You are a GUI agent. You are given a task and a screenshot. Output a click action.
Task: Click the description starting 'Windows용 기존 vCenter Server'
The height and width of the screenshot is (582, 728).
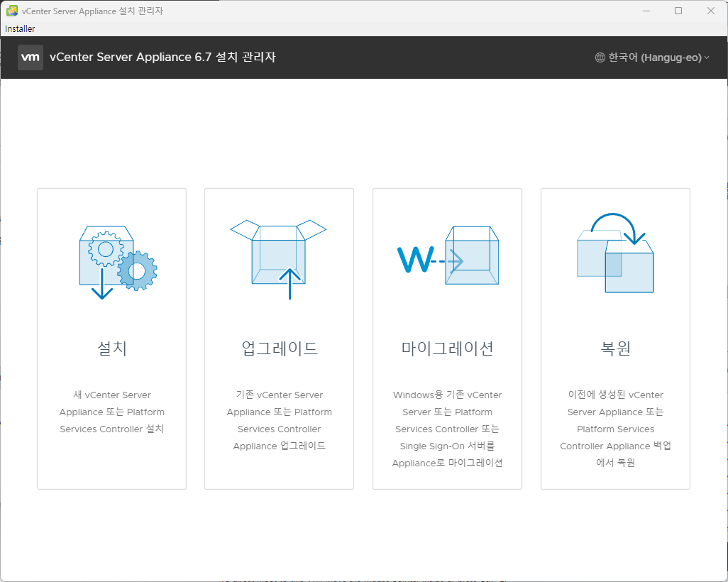tap(448, 429)
